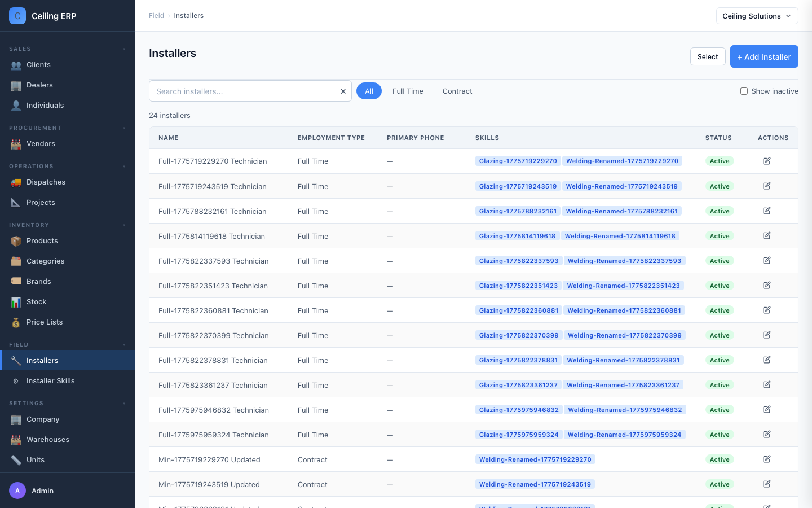
Task: Edit installer Full-1775719229270 Technician
Action: (767, 161)
